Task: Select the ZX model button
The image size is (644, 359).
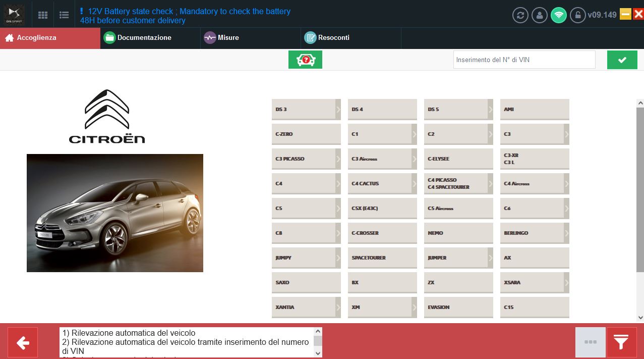Action: 458,283
